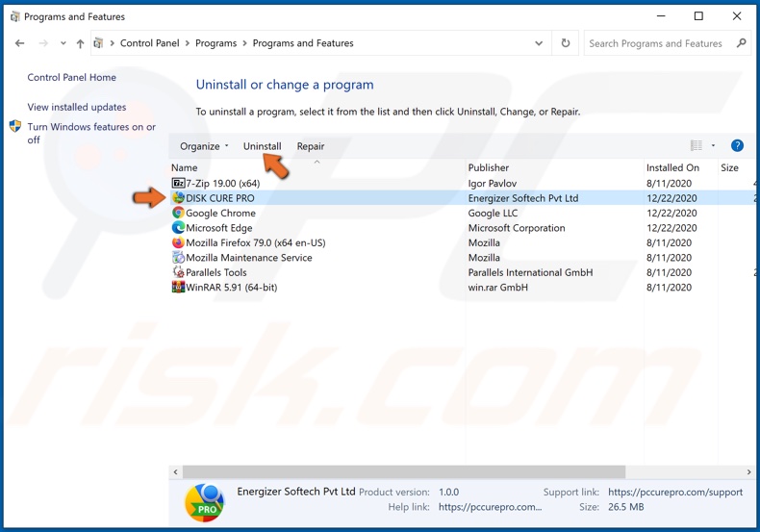Click the large DISK CURE PRO details icon

pyautogui.click(x=204, y=502)
